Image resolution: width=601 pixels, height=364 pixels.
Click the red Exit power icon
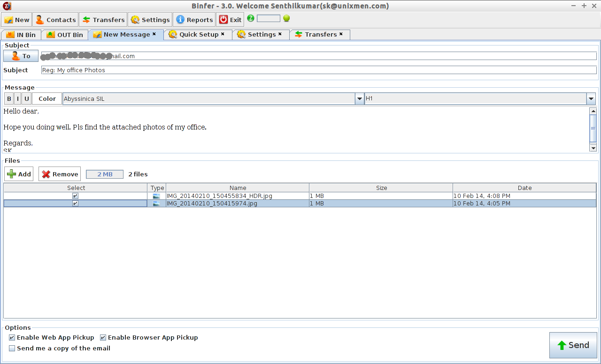click(x=223, y=20)
